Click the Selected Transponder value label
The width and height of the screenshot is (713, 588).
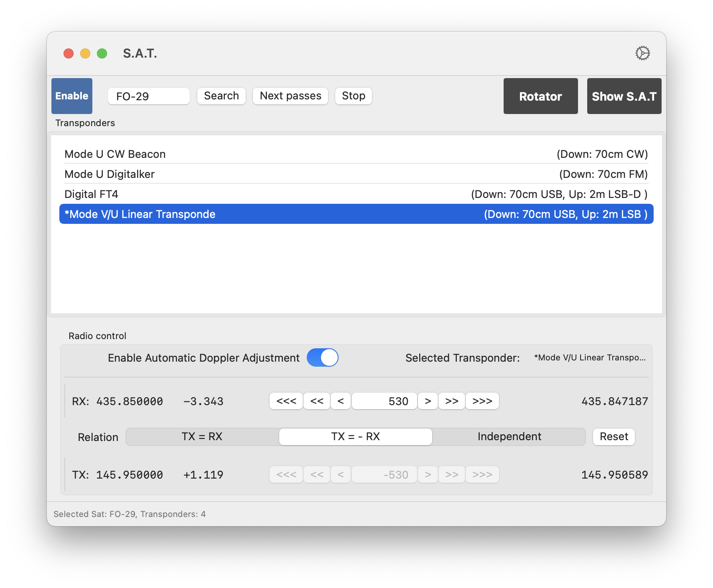[590, 357]
